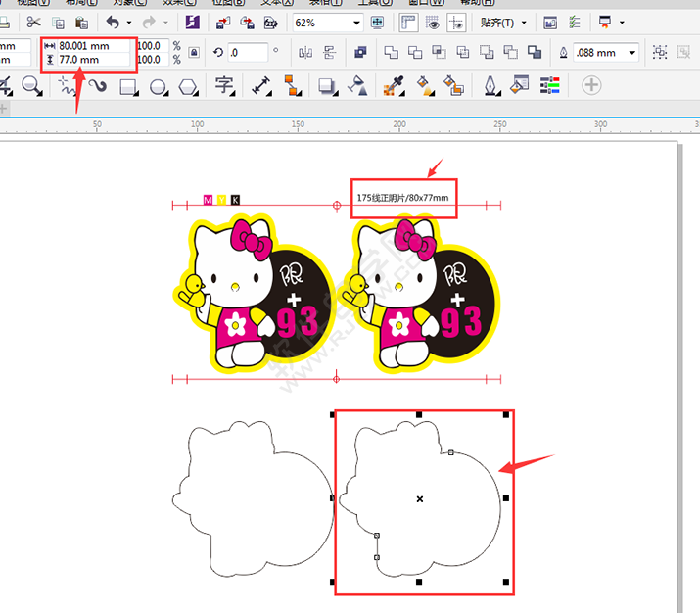Screen dimensions: 700x613
Task: Expand the .088 mm outline width dropdown
Action: point(632,53)
